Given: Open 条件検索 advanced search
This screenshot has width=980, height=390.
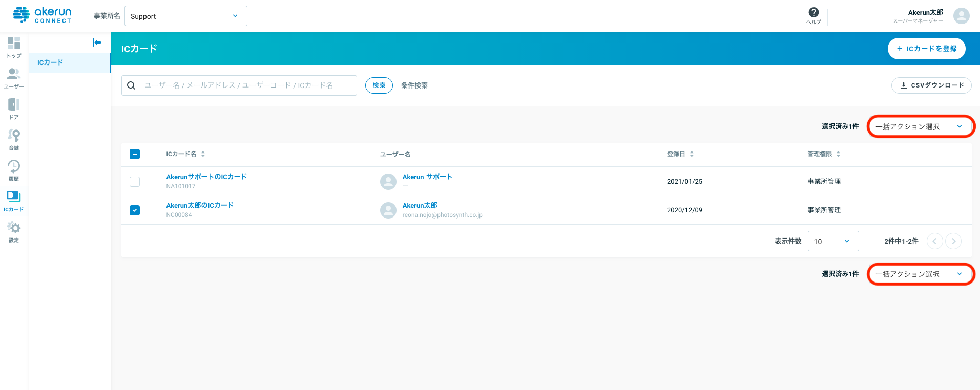Looking at the screenshot, I should click(x=414, y=85).
